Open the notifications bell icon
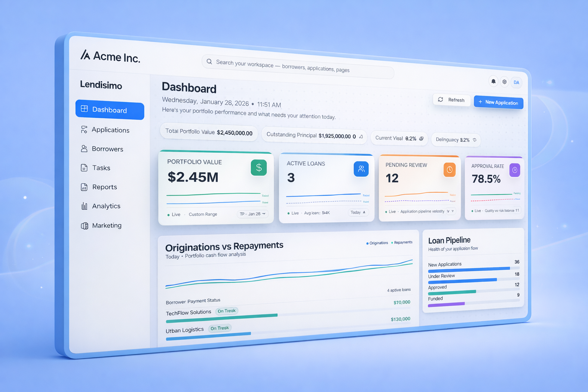 point(493,81)
